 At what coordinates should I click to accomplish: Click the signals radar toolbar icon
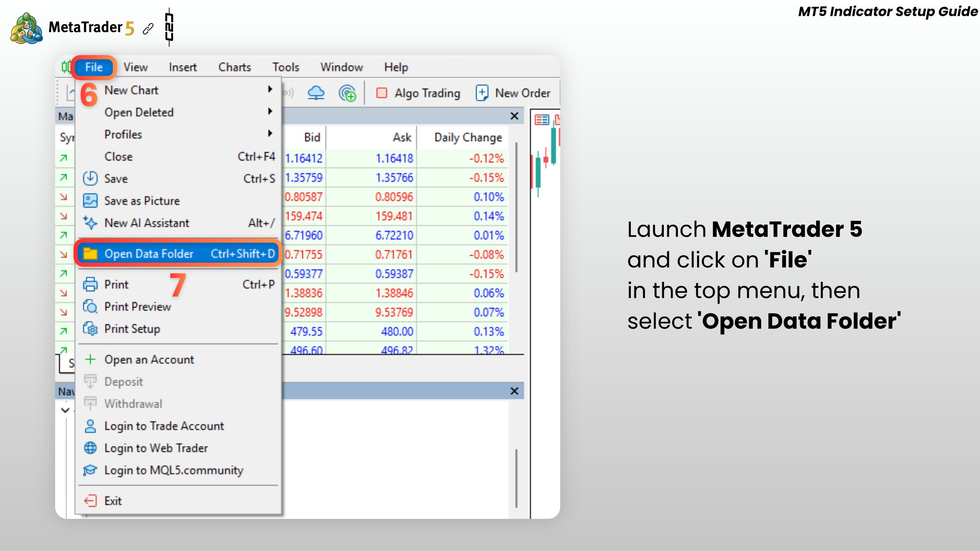[347, 93]
